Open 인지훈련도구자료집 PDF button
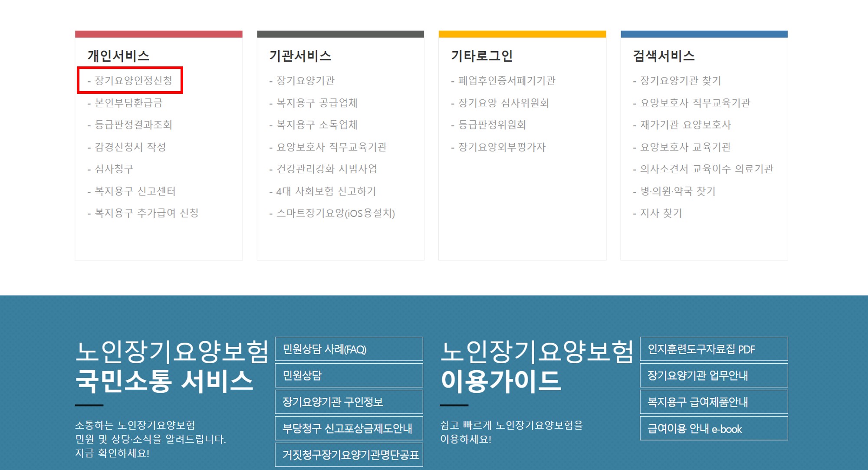 [713, 349]
